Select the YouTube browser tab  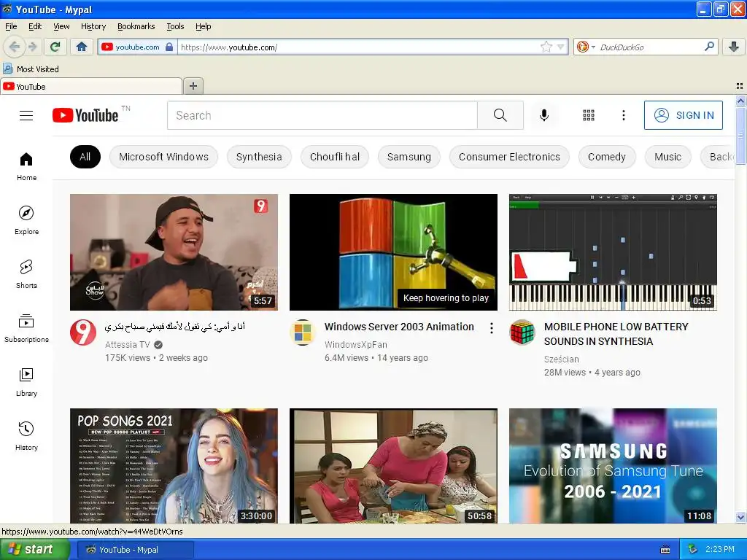click(x=91, y=86)
